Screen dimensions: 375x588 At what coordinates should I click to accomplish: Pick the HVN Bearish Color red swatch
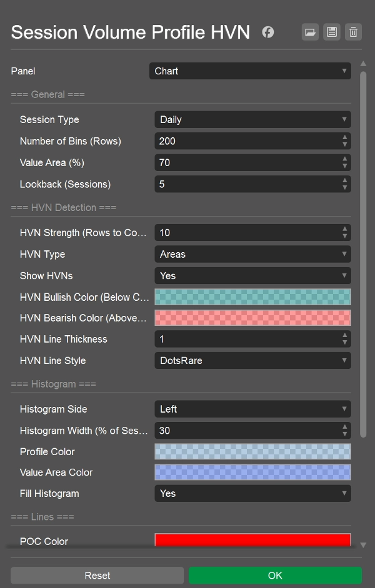(252, 318)
